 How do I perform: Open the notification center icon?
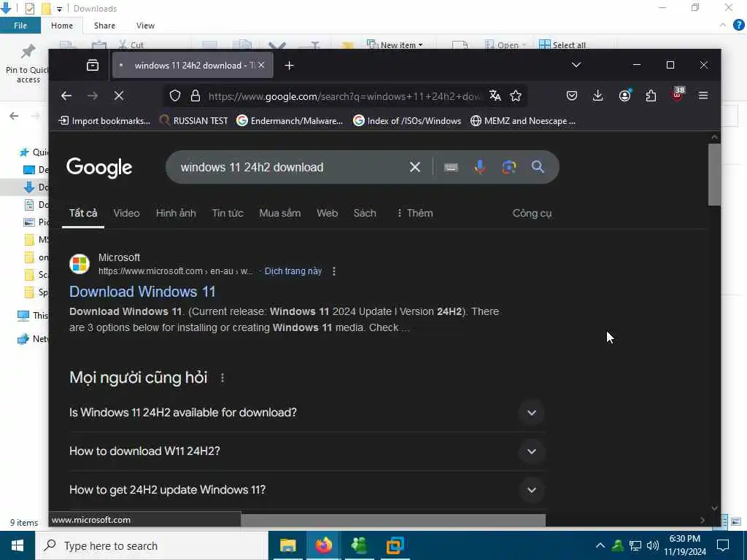(x=723, y=545)
